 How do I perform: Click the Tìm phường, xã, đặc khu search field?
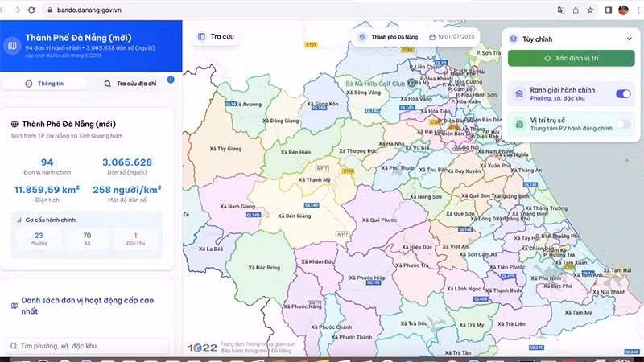(x=89, y=346)
